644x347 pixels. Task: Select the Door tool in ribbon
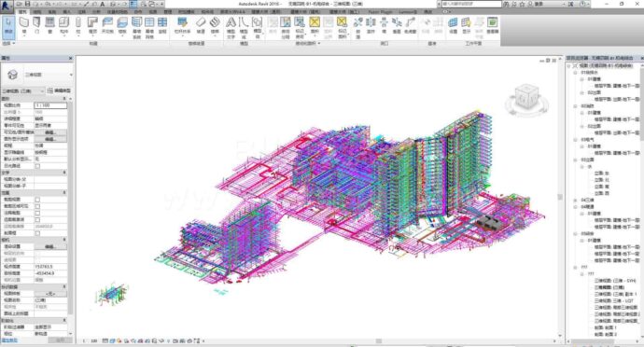(x=36, y=24)
